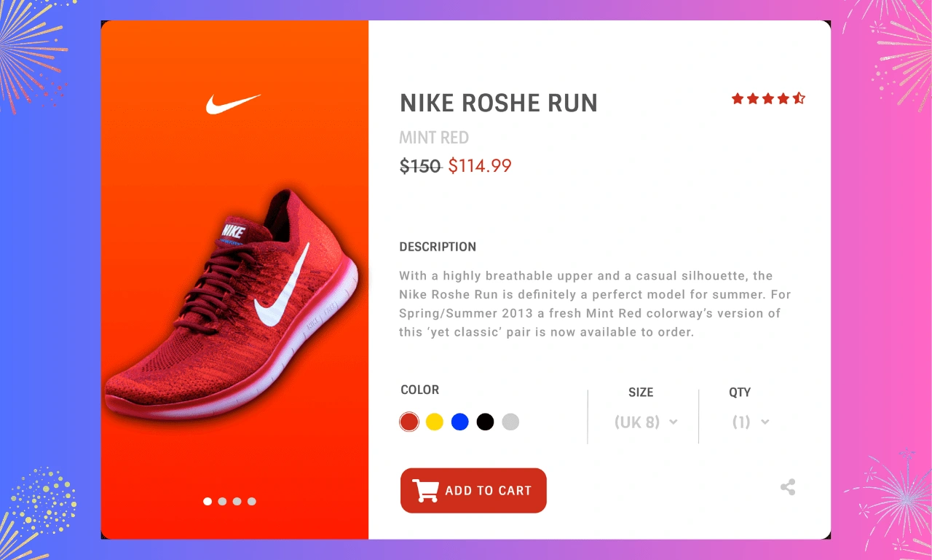932x560 pixels.
Task: Click the half-filled fifth rating star
Action: point(799,98)
